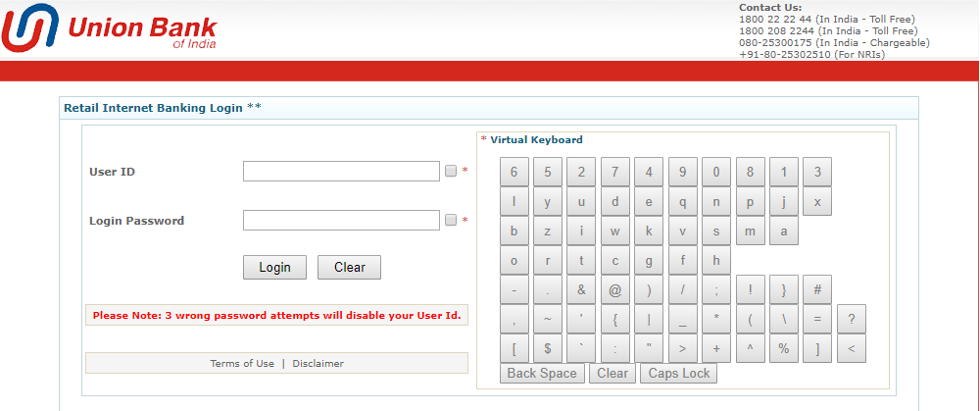Open the Terms of Use link
Screen dimensions: 980x411
(242, 364)
